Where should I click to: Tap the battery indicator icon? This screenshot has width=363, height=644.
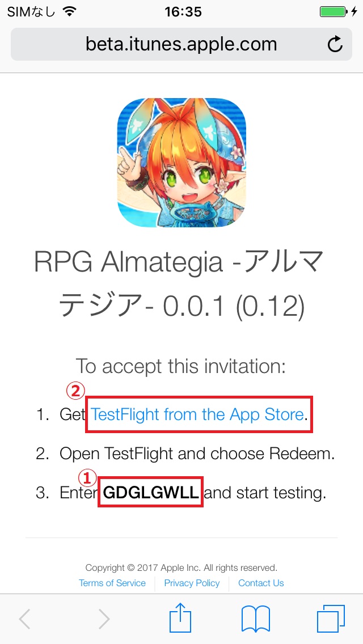coord(334,12)
